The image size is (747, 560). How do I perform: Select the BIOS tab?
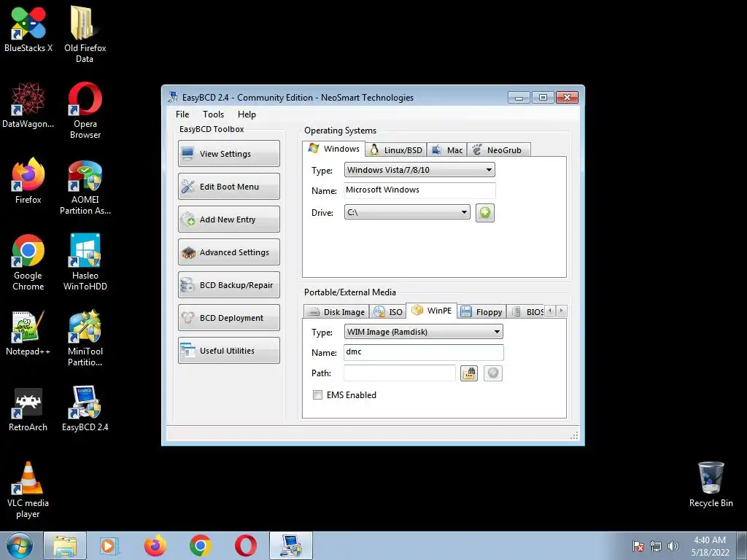526,312
